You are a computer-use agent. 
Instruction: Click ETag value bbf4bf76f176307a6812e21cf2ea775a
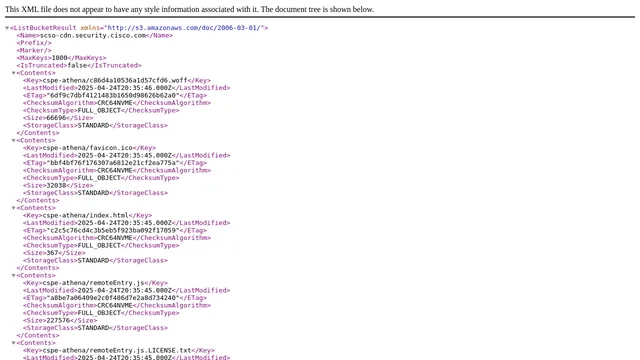click(x=113, y=163)
